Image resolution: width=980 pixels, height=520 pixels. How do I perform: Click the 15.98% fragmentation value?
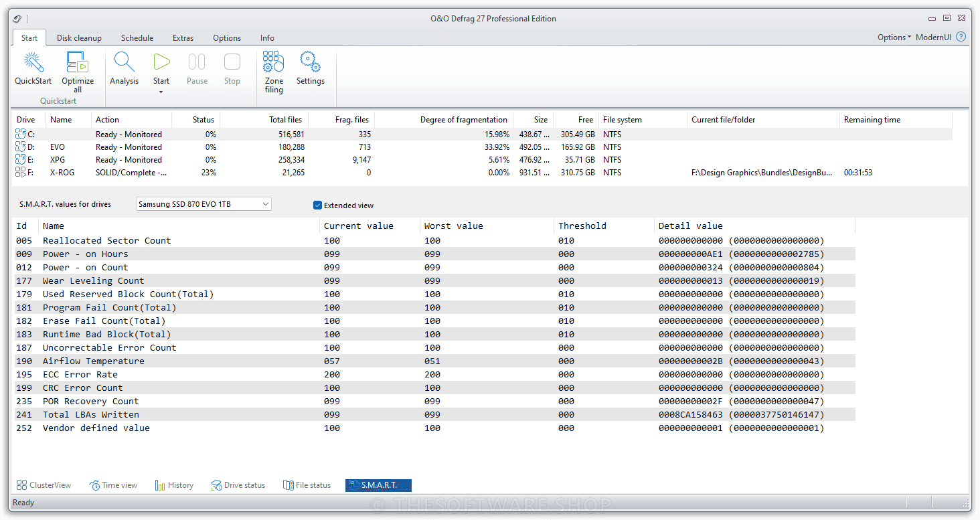pos(496,135)
